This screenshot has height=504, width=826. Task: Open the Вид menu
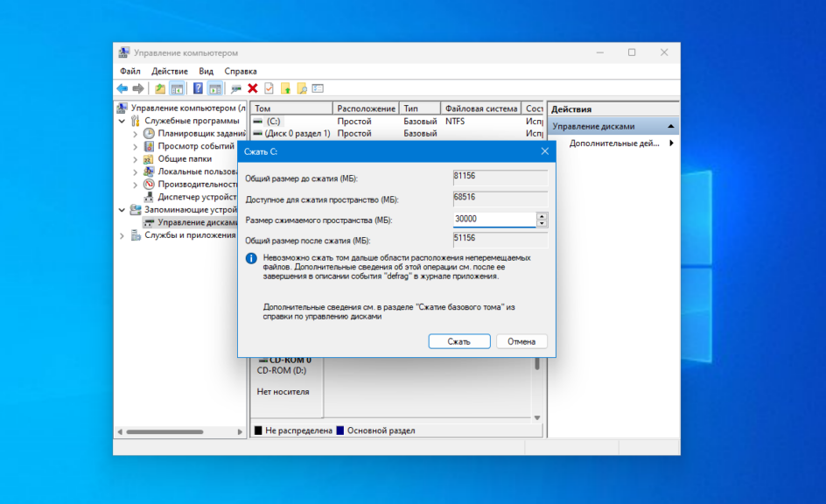tap(206, 71)
